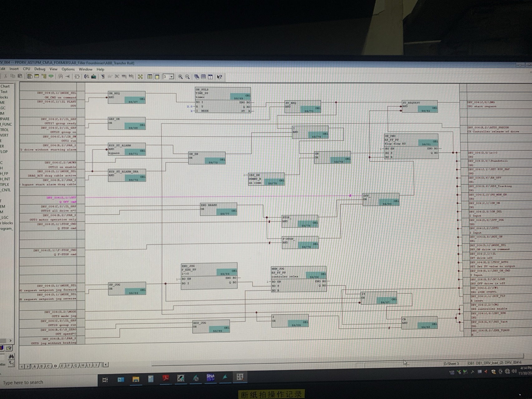Click the Zoom Out magnifier icon

(187, 77)
